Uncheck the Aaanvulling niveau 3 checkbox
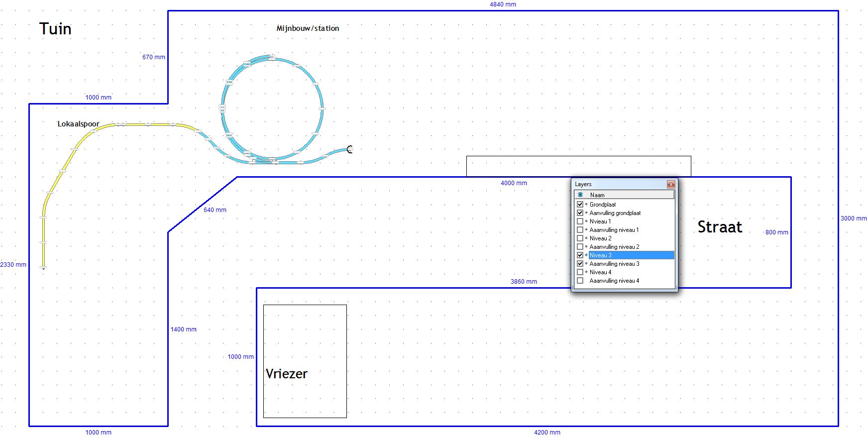The height and width of the screenshot is (437, 868). [x=580, y=263]
